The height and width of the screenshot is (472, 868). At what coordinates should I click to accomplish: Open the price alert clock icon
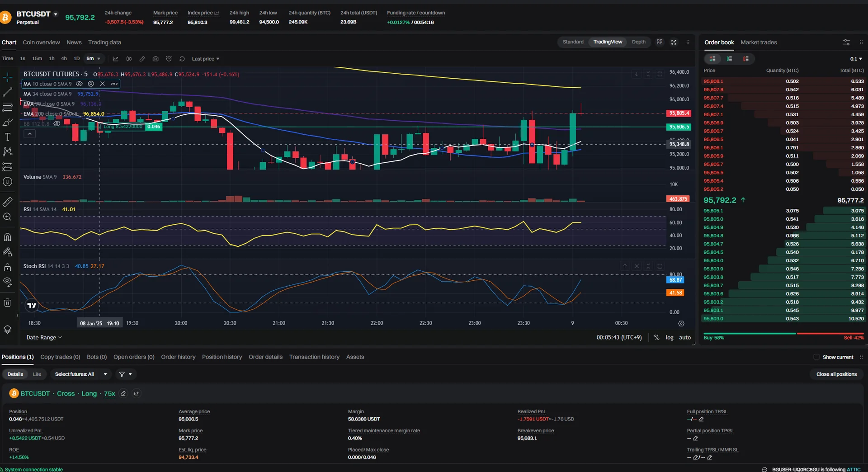pos(169,59)
